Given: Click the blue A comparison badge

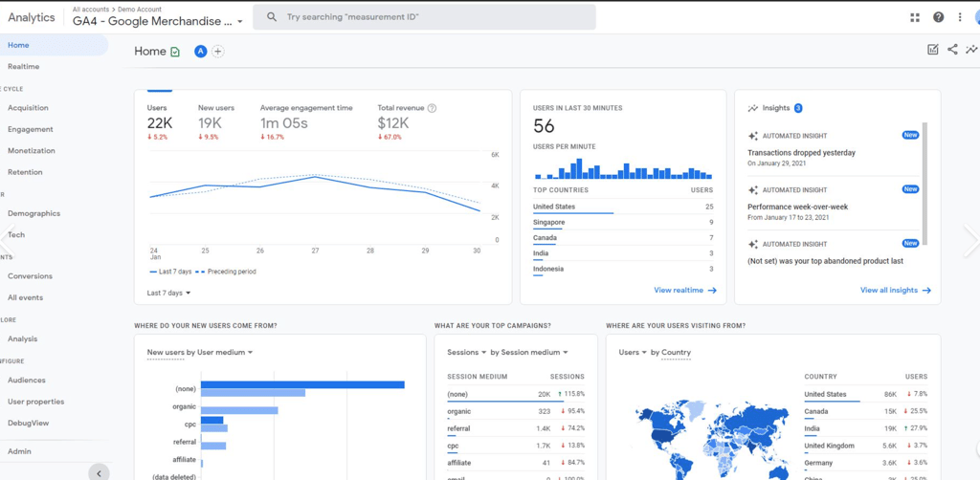Looking at the screenshot, I should click(x=200, y=52).
